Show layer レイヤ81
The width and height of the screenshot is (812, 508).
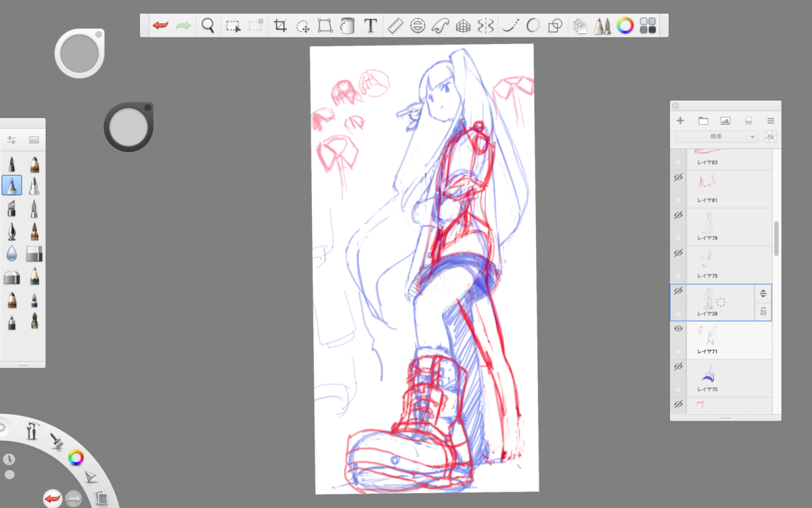tap(679, 177)
